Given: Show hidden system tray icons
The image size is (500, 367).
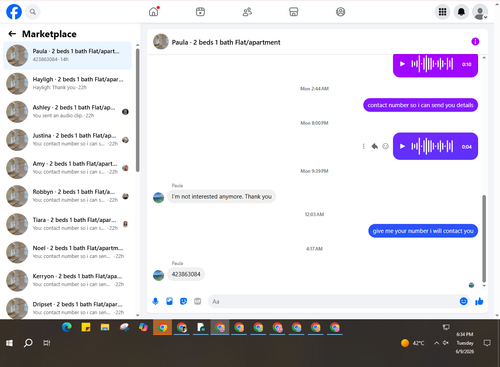Looking at the screenshot, I should pyautogui.click(x=436, y=343).
